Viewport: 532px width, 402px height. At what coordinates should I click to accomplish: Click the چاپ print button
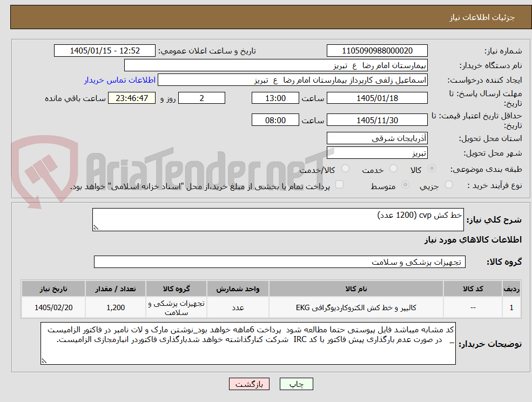296,384
